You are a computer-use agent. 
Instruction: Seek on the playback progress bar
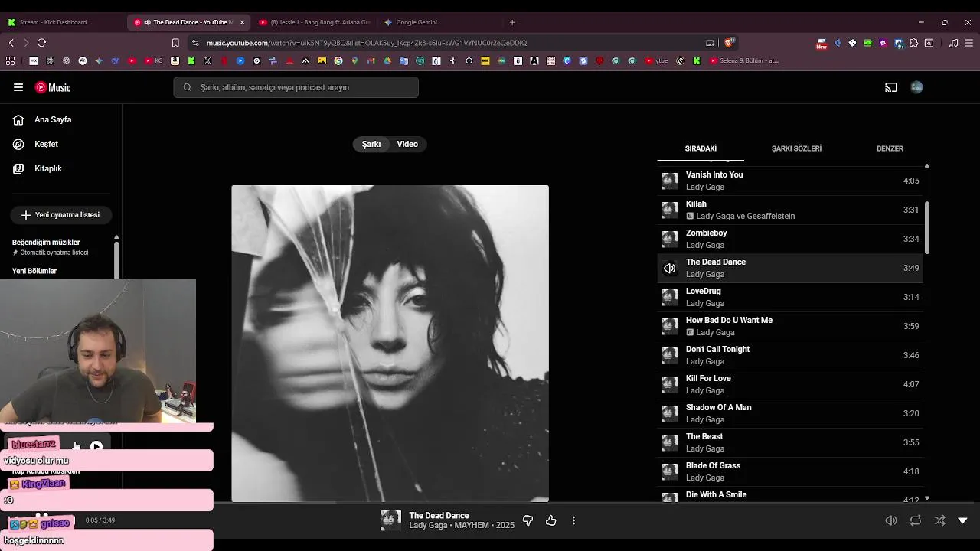coord(490,504)
